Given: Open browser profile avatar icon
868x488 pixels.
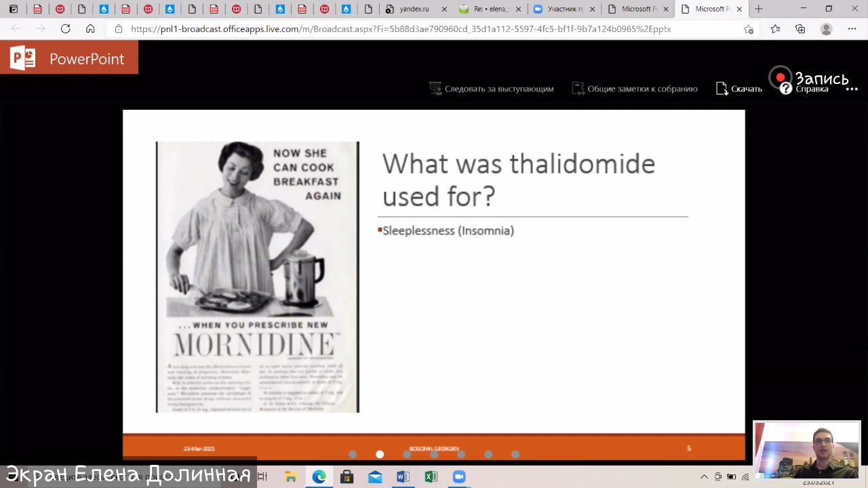Looking at the screenshot, I should 826,29.
